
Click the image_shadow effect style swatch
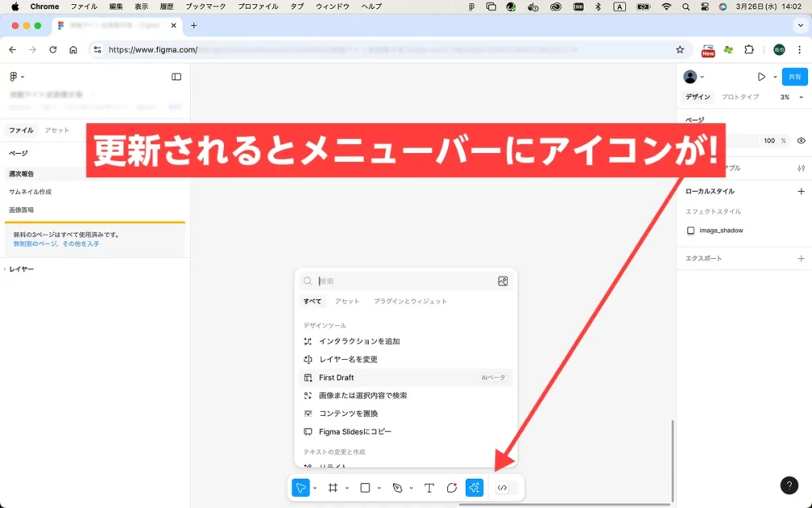[690, 231]
